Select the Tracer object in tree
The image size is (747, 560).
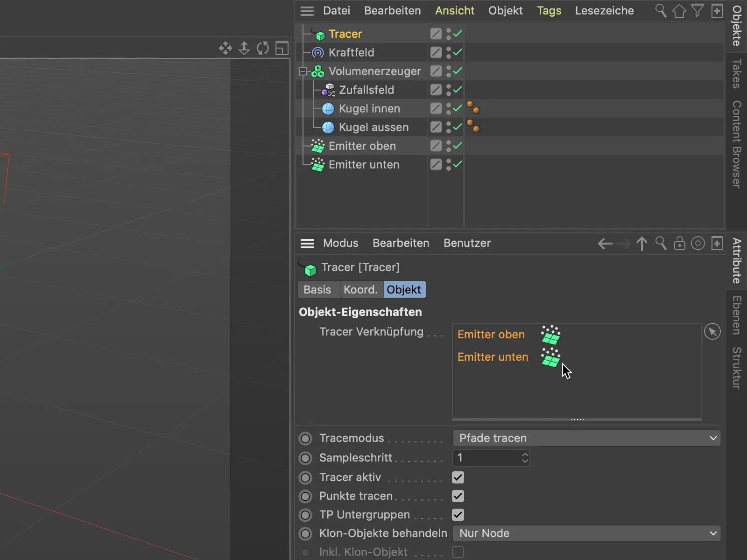point(345,34)
